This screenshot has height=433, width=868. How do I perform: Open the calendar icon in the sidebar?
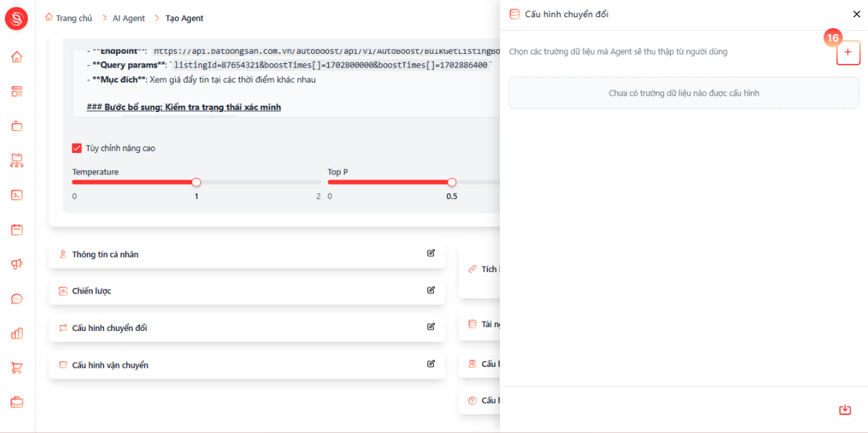[16, 230]
